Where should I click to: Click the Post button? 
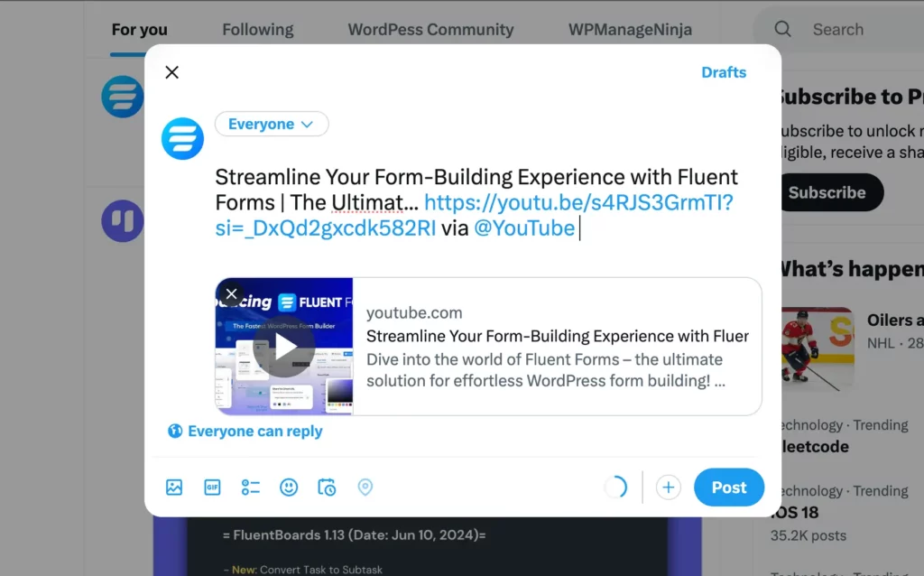(728, 487)
